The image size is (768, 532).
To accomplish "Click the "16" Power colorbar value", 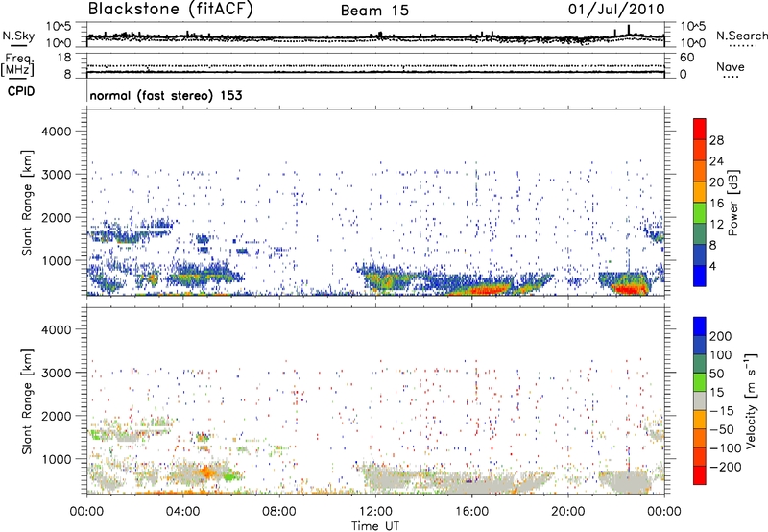I will pyautogui.click(x=716, y=204).
